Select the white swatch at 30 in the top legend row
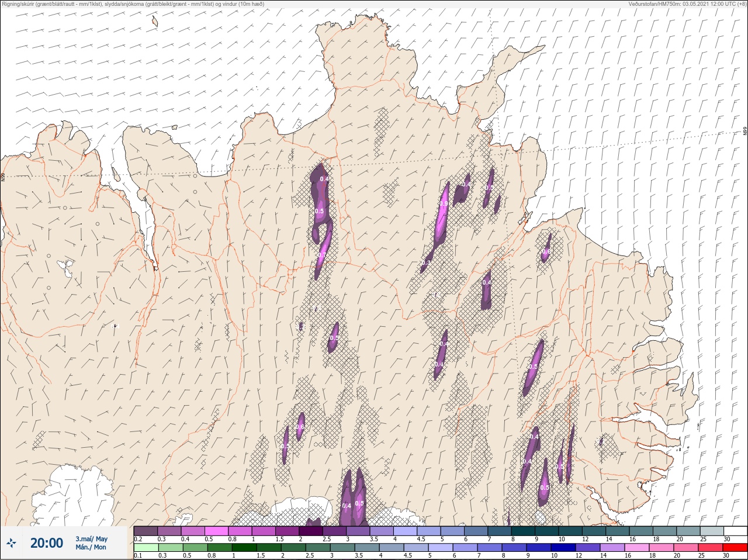748x560 pixels. tap(735, 531)
